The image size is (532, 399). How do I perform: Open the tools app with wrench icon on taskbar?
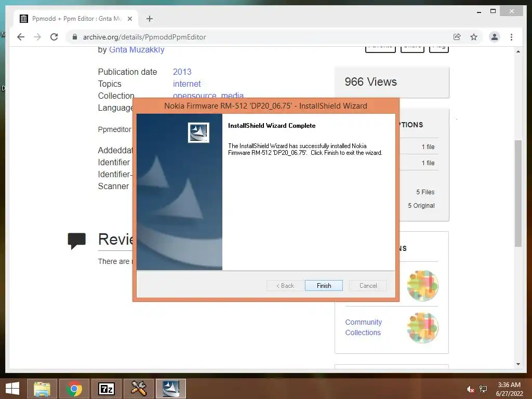coord(139,389)
